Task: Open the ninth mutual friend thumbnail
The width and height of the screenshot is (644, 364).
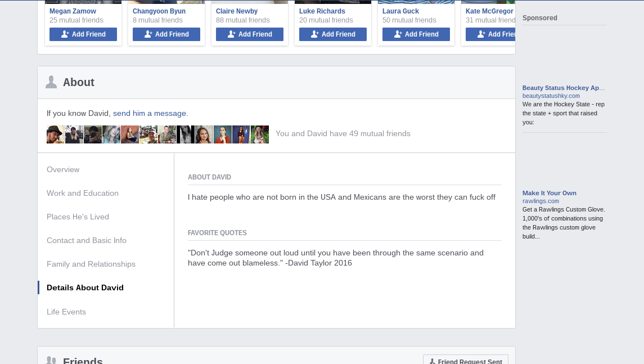Action: pyautogui.click(x=204, y=134)
